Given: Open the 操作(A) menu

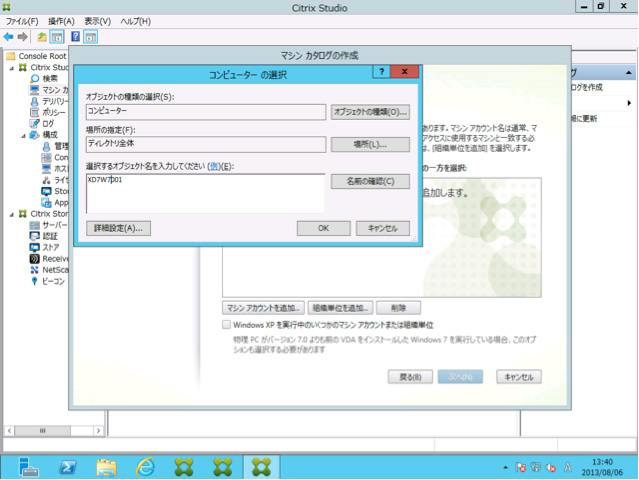Looking at the screenshot, I should pos(61,21).
